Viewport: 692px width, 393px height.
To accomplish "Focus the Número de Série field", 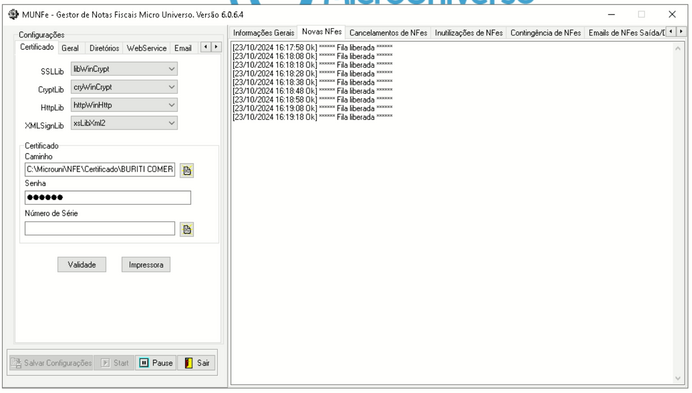I will pyautogui.click(x=100, y=228).
